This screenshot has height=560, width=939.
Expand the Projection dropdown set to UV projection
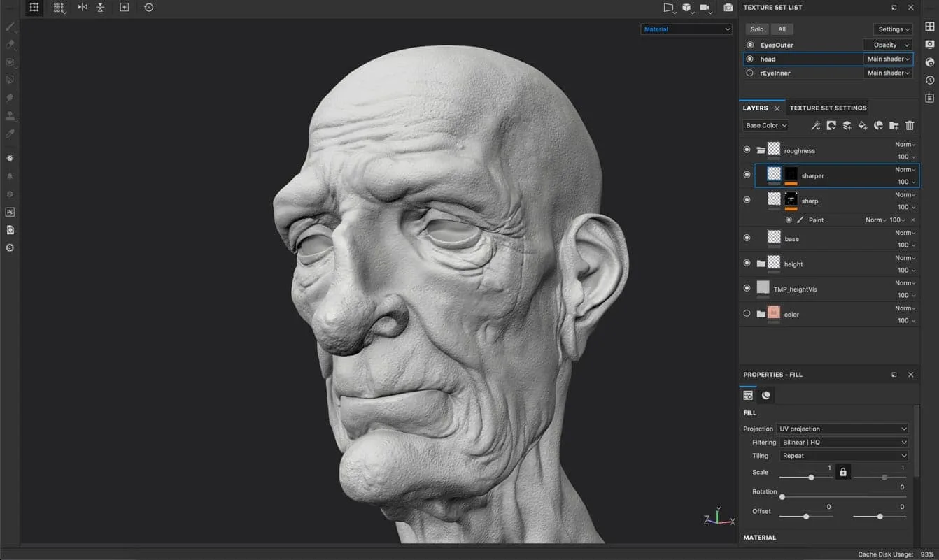[x=842, y=429]
